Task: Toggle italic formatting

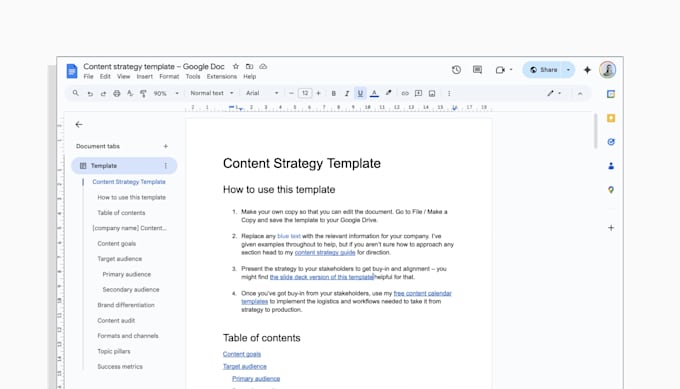Action: coord(347,93)
